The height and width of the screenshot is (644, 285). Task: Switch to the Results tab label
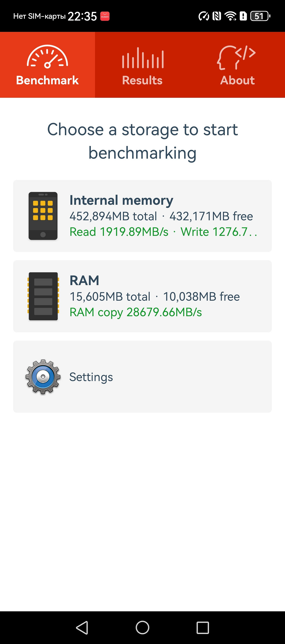pyautogui.click(x=142, y=80)
